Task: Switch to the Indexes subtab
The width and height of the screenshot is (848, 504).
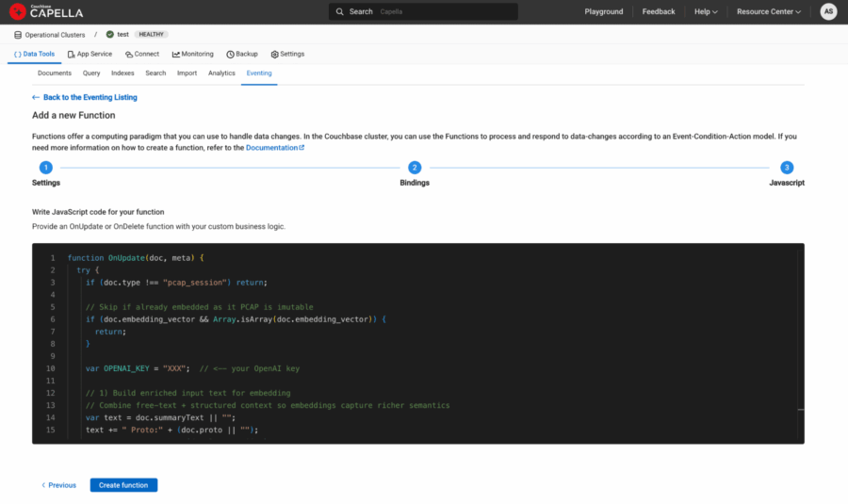Action: click(122, 73)
